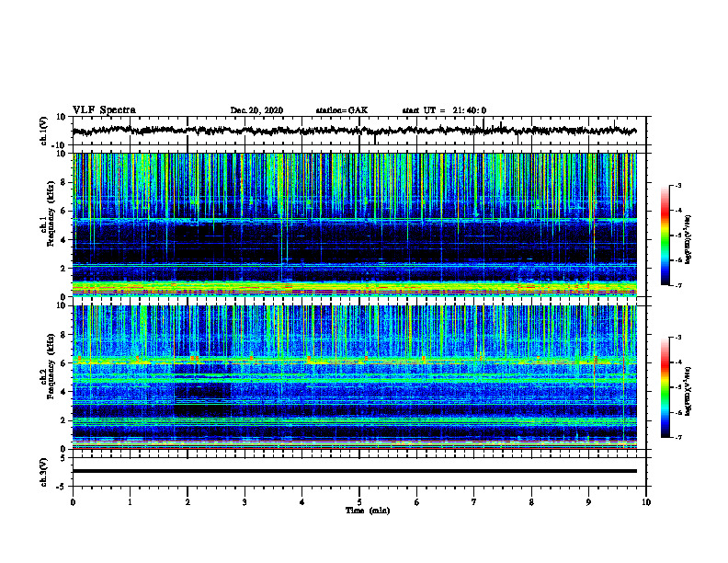Click time axis tick label "1"

point(130,502)
